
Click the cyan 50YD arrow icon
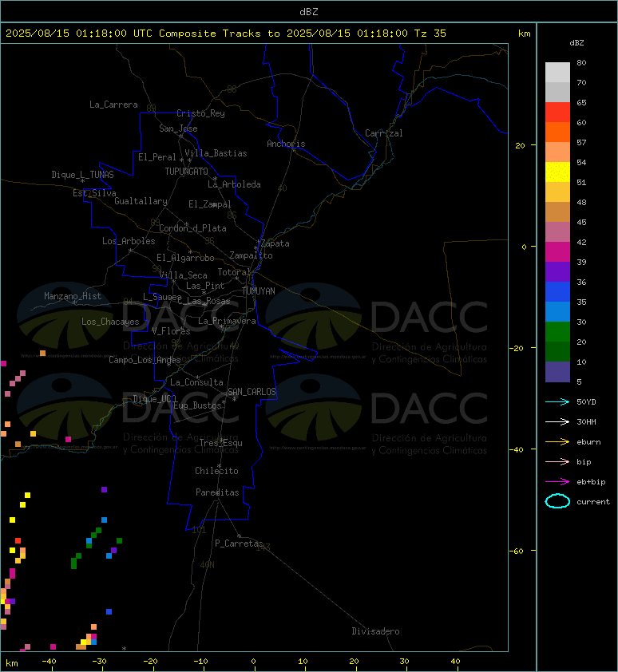[x=557, y=402]
